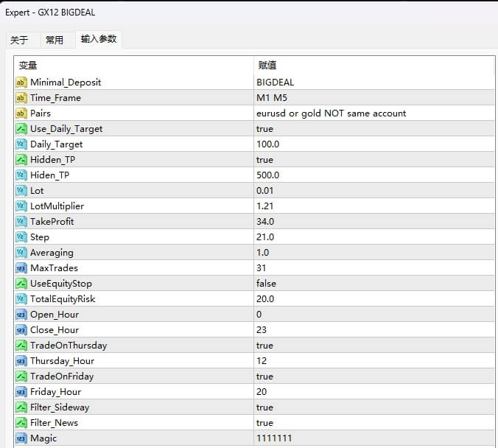Click the Open_Hour value 0
This screenshot has width=498, height=448.
(x=259, y=315)
